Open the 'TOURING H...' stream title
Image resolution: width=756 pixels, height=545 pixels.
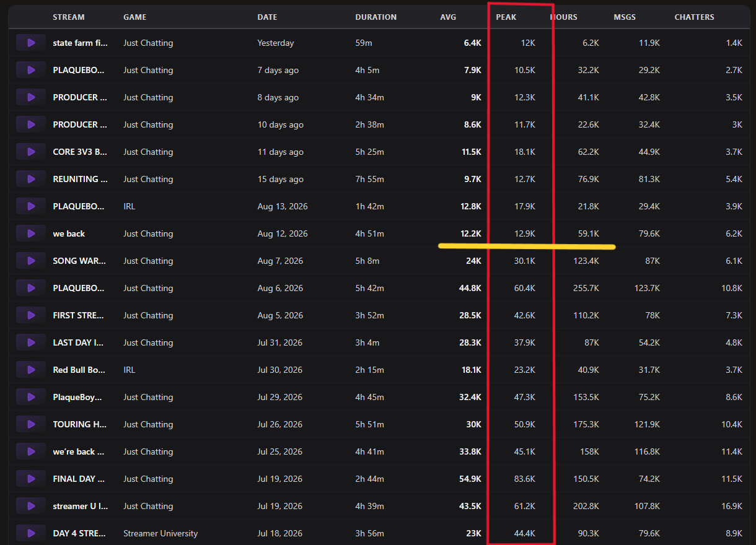click(80, 424)
